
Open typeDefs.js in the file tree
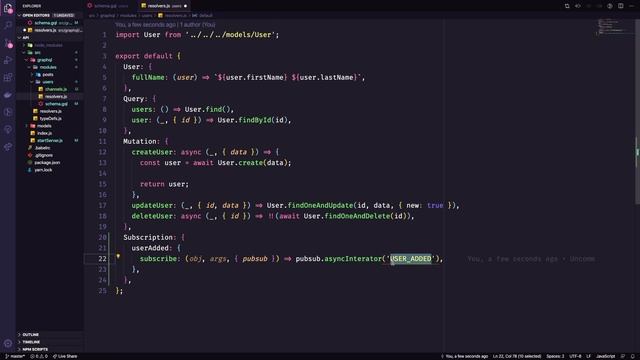tap(50, 118)
